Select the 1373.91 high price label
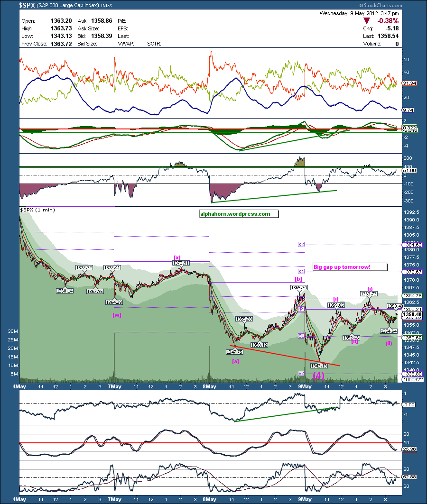Screen dimensions: 427x504 (x=181, y=263)
